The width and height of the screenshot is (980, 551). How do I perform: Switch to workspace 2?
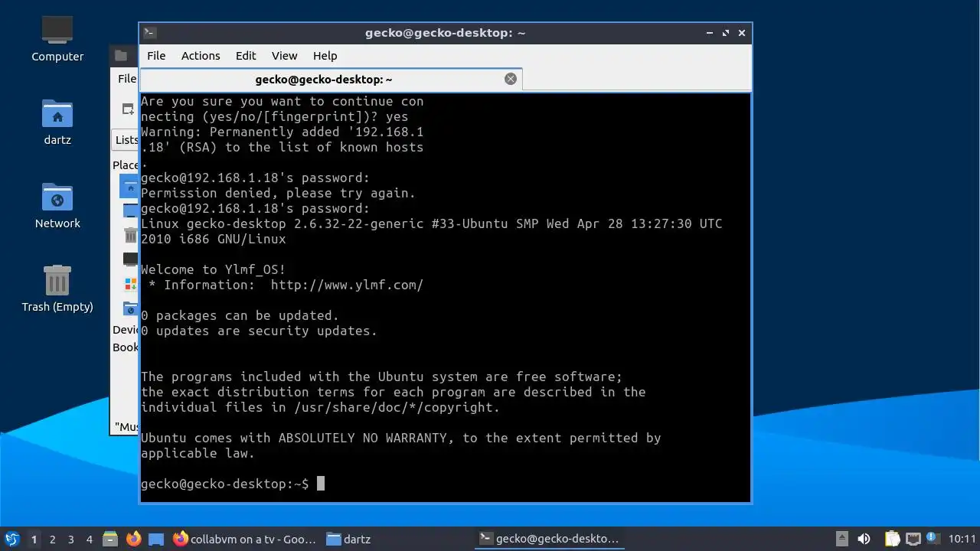[52, 540]
